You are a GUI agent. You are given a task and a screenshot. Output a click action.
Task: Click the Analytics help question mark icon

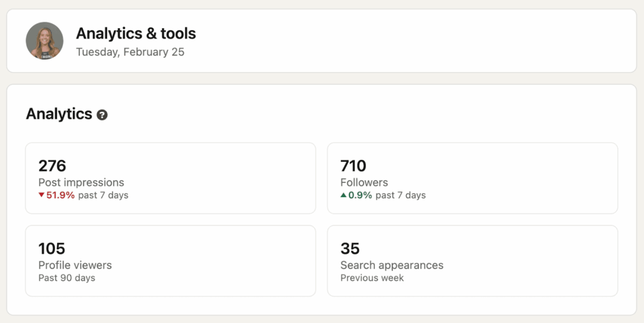102,115
